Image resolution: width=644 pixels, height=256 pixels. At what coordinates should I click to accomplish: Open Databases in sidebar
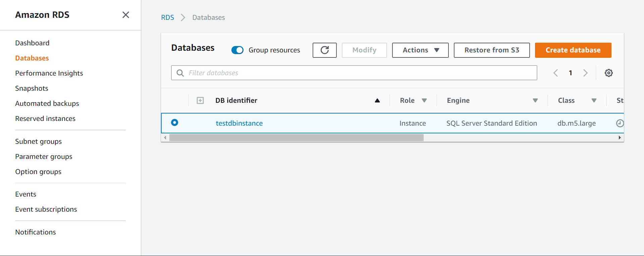[x=32, y=58]
